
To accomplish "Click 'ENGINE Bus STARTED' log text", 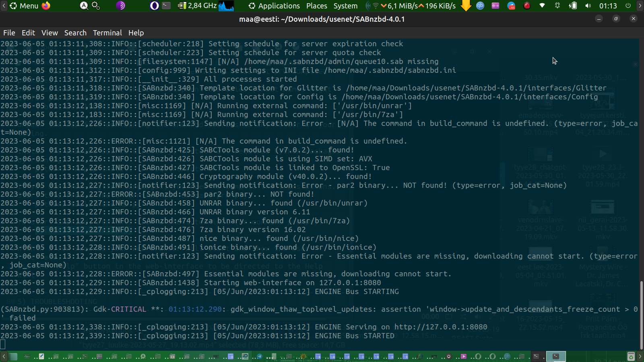I will tap(355, 336).
